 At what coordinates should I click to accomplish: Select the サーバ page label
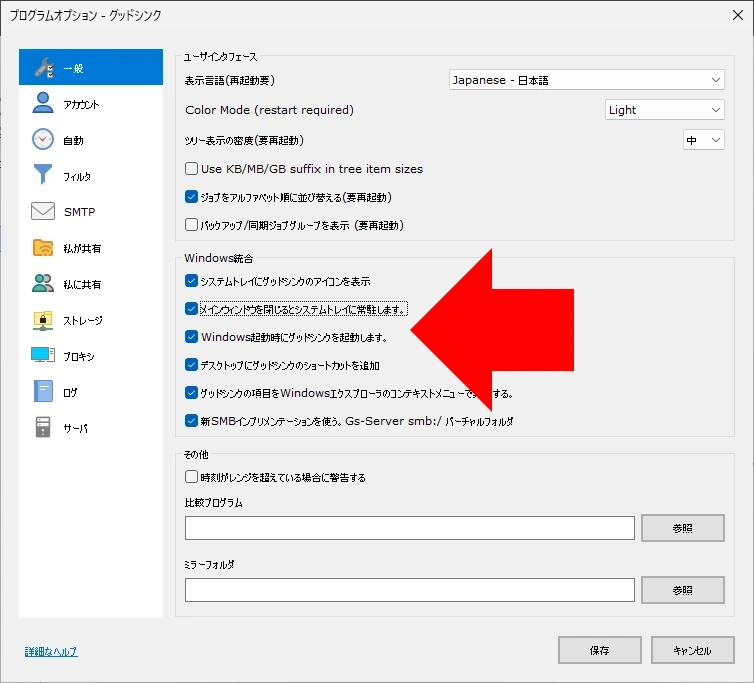pos(75,429)
